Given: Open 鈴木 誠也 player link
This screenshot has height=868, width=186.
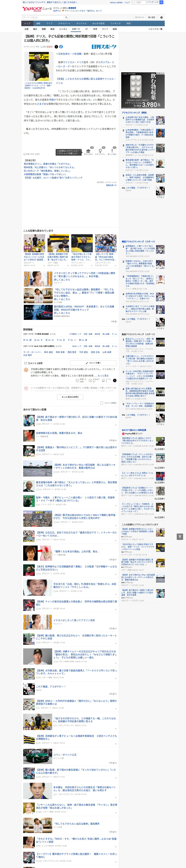Looking at the screenshot, I should point(49,352).
